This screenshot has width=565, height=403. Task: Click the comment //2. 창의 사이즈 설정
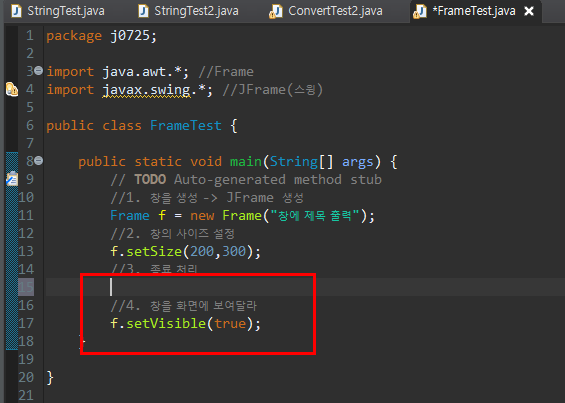[173, 234]
